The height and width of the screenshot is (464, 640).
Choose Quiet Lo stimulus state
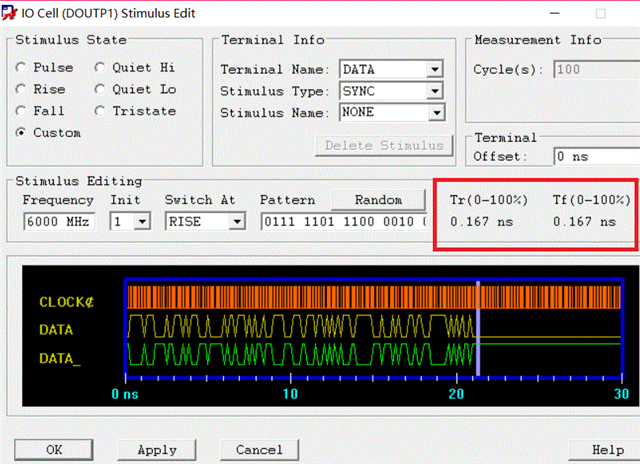[101, 89]
